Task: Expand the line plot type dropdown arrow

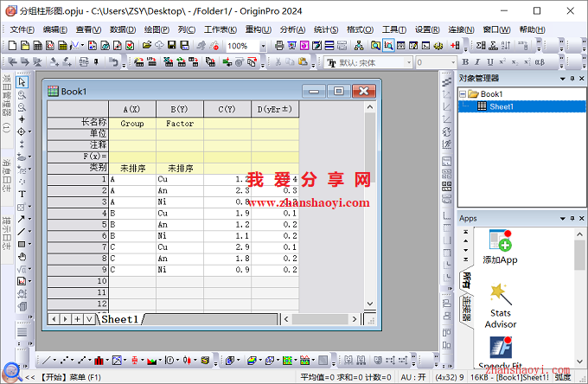Action: pyautogui.click(x=54, y=361)
